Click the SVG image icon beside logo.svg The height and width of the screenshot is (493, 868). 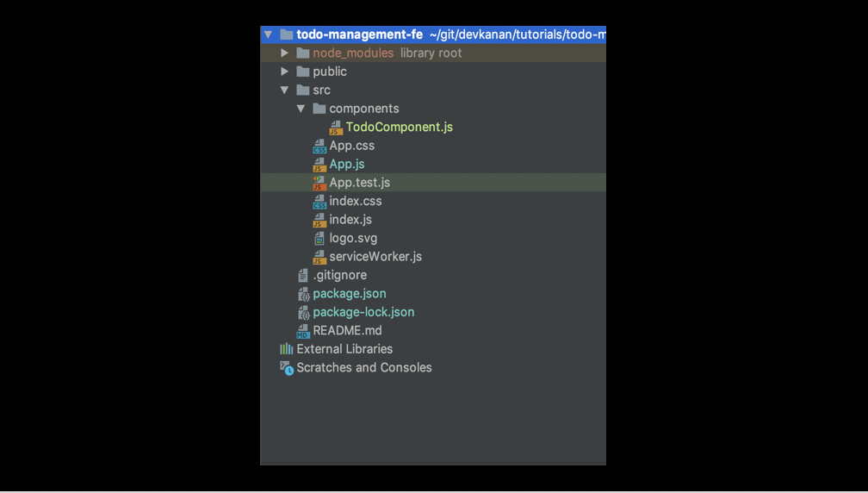point(319,238)
